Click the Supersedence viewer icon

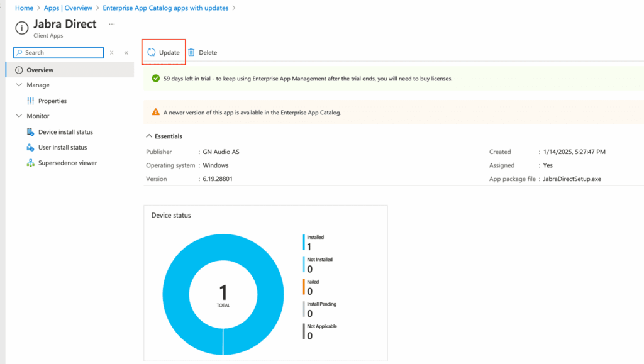(30, 163)
